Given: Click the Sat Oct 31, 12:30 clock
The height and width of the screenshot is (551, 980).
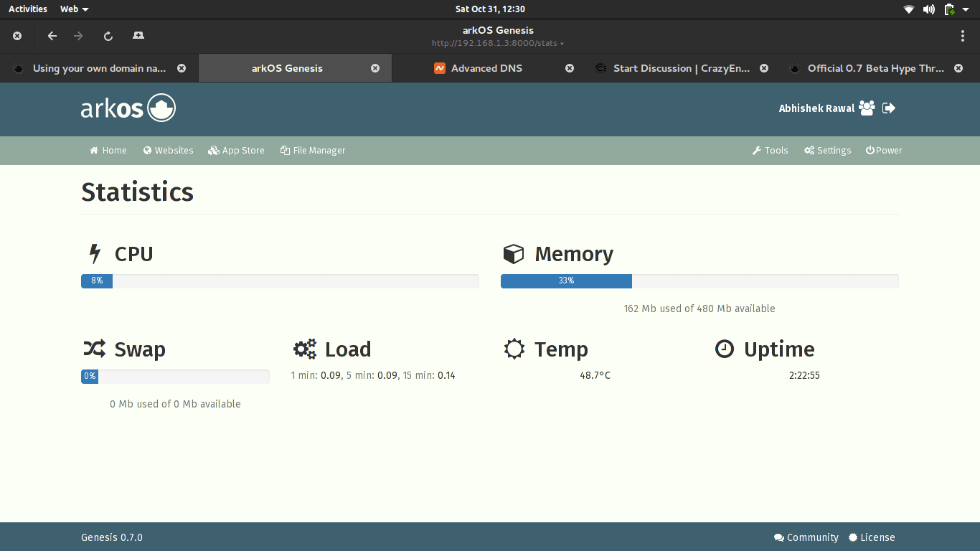Looking at the screenshot, I should coord(490,9).
